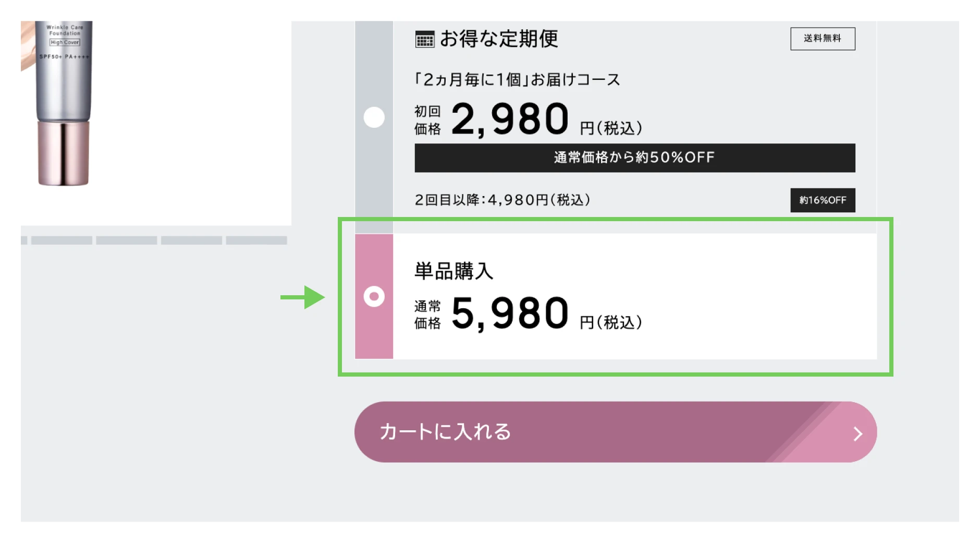This screenshot has width=980, height=543.
Task: Click the partially visible leftmost carousel indicator
Action: [x=24, y=240]
